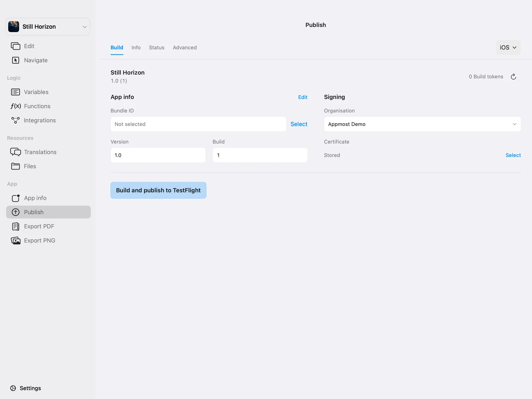Click the App info icon in the sidebar
The width and height of the screenshot is (532, 399).
click(16, 198)
